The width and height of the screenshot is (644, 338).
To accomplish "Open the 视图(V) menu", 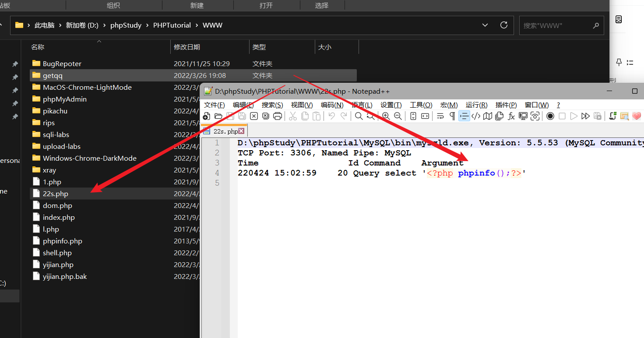I will click(302, 105).
